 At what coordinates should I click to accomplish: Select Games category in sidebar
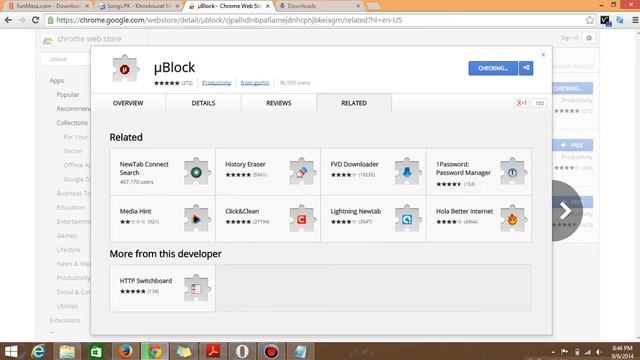tap(67, 236)
